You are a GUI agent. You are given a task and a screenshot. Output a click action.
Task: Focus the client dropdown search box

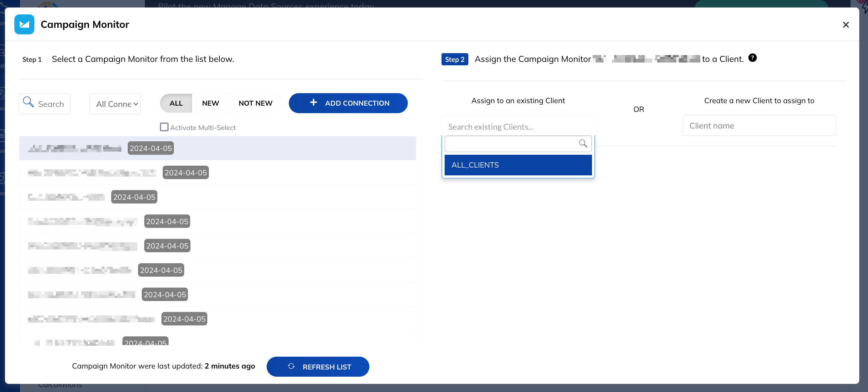click(x=518, y=144)
